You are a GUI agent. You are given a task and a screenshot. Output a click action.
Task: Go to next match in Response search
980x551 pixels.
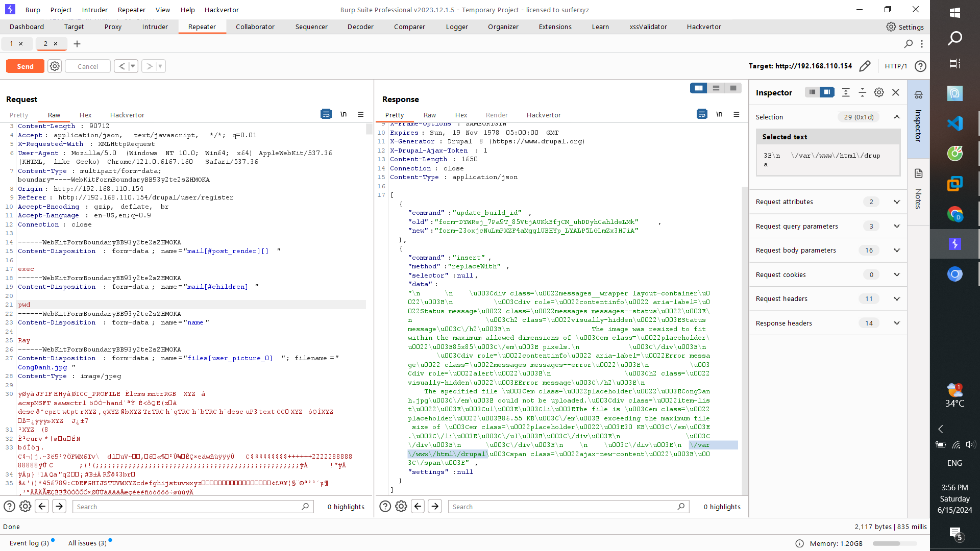435,507
